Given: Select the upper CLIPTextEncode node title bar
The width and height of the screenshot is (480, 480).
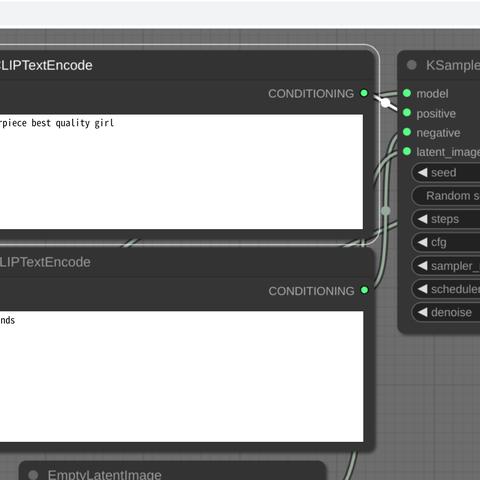Looking at the screenshot, I should (187, 65).
